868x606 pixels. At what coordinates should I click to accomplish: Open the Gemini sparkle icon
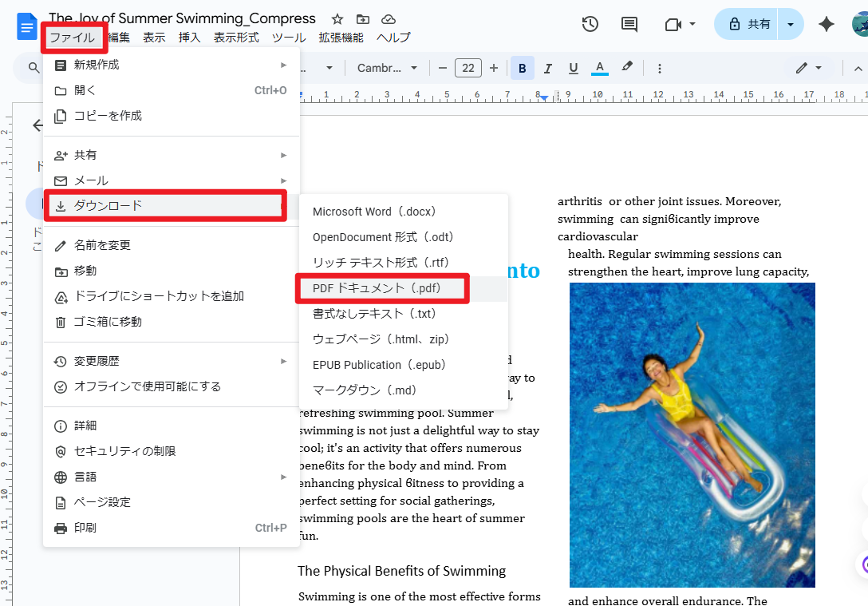click(827, 24)
